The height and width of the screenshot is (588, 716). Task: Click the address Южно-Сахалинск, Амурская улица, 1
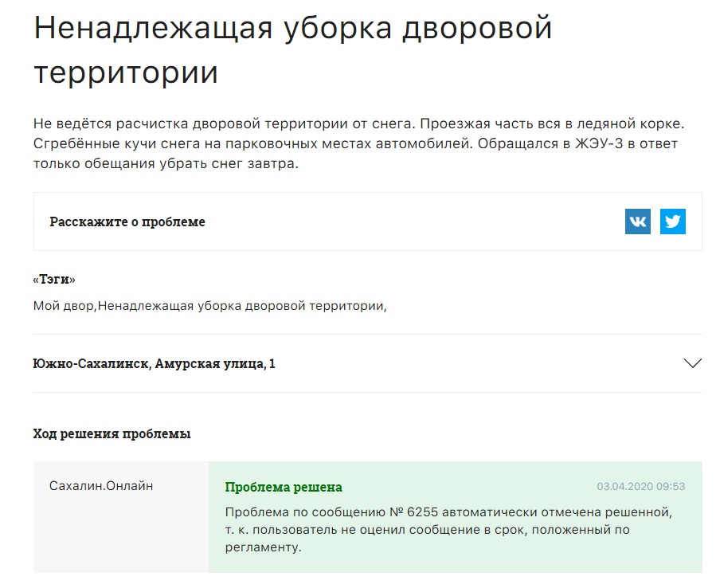(x=155, y=363)
